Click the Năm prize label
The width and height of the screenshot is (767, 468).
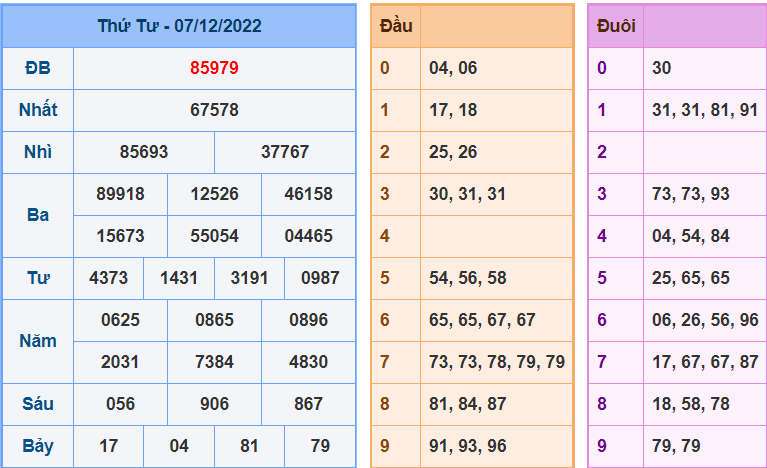[38, 341]
